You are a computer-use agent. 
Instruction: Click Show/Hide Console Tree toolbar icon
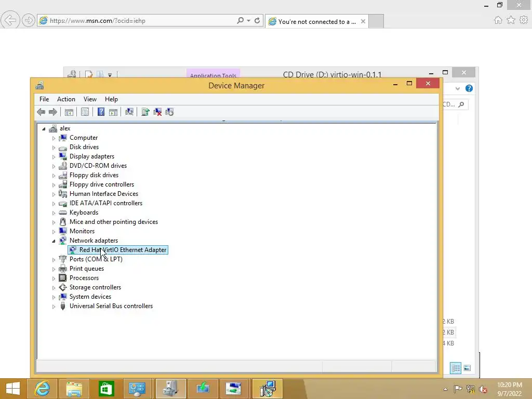point(69,112)
